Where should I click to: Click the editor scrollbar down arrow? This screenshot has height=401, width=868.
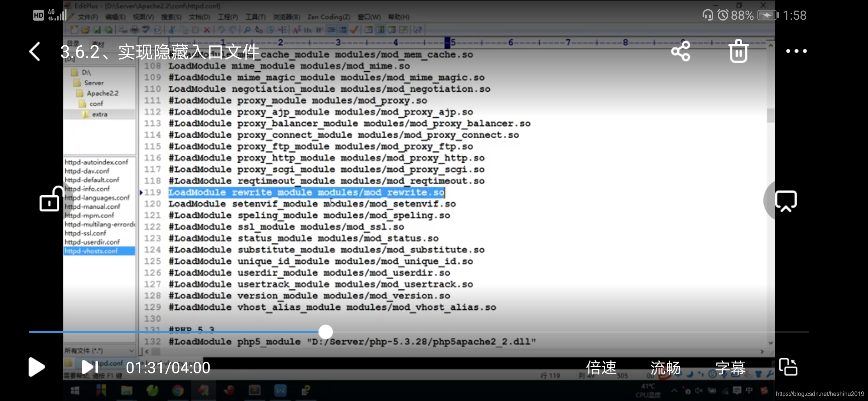pos(770,343)
